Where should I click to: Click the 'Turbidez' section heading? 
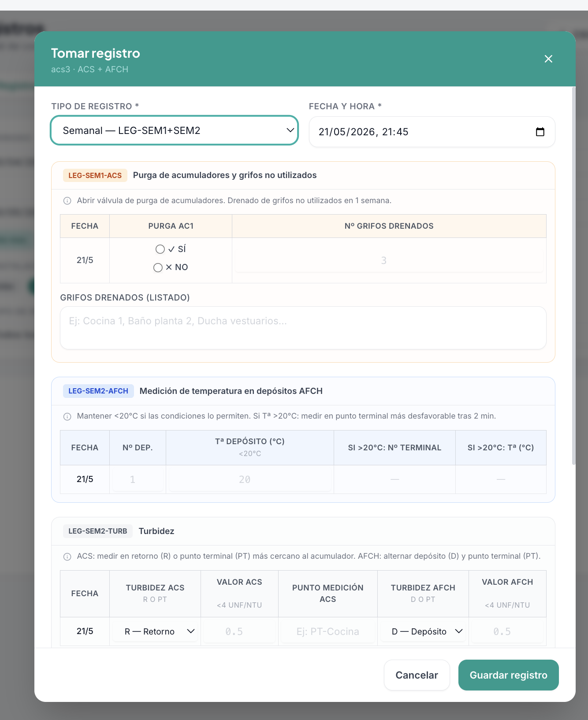pyautogui.click(x=156, y=531)
